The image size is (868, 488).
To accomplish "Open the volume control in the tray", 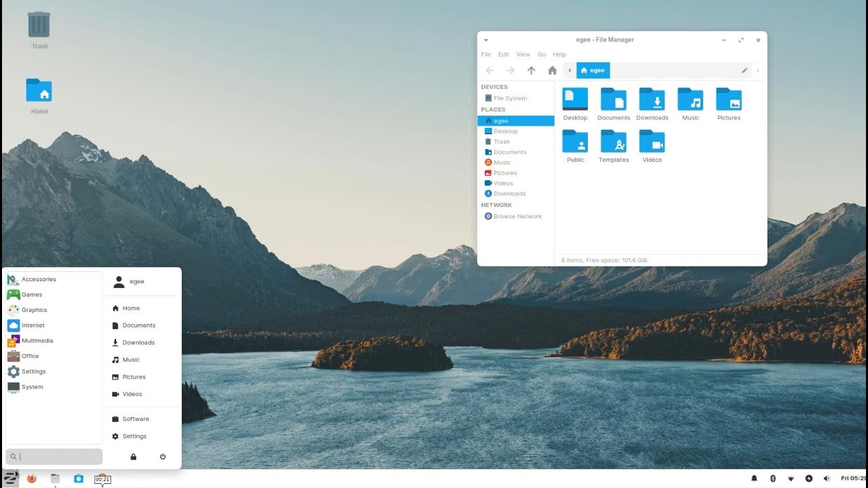I will click(827, 479).
